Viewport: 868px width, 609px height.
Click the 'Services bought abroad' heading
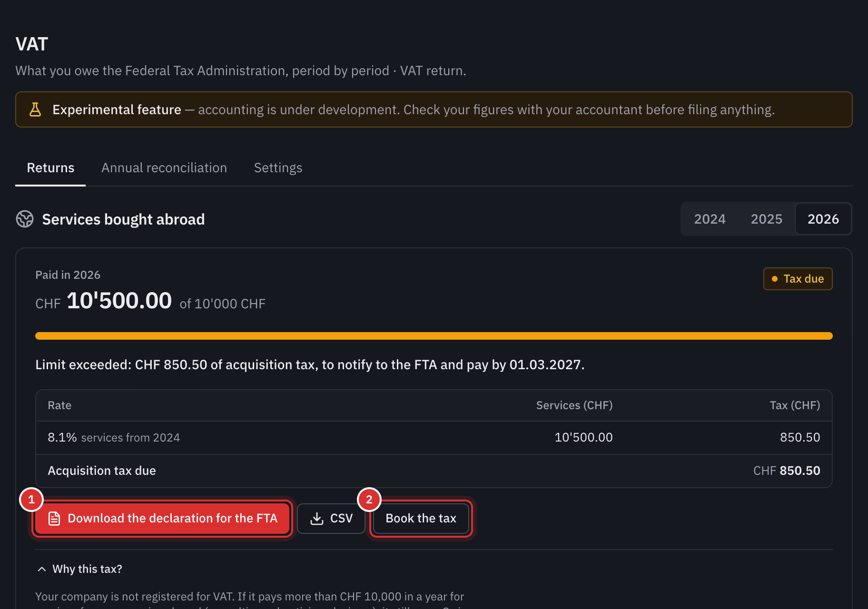tap(123, 219)
